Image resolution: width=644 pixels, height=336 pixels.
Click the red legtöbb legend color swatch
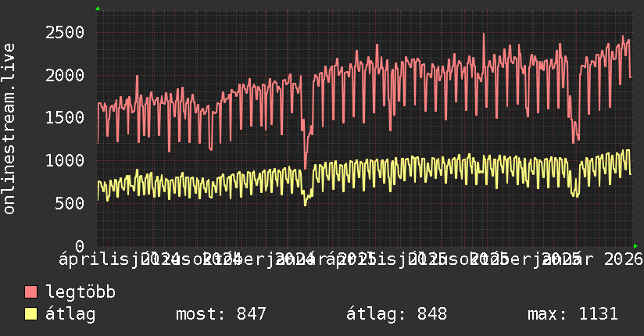(30, 292)
